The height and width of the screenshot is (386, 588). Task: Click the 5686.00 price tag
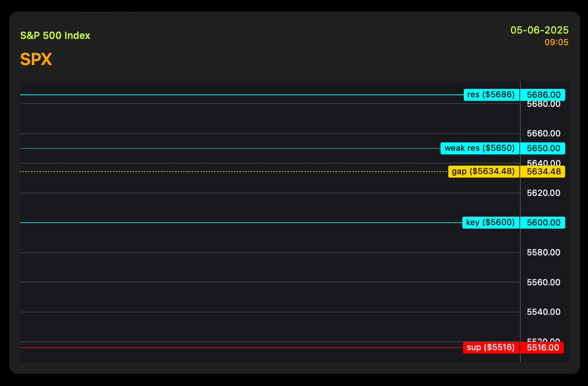click(543, 95)
